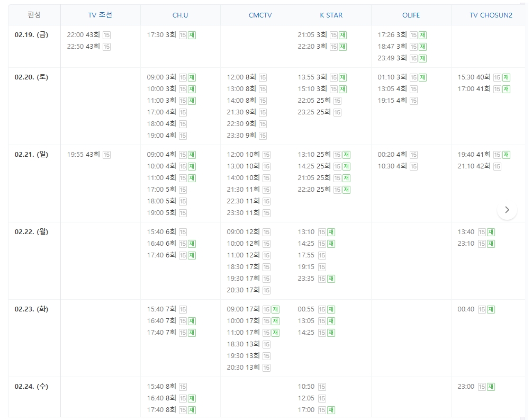The image size is (532, 420).
Task: Click the 재 badge beside TV CHOSUN2 00:40
Action: point(491,309)
